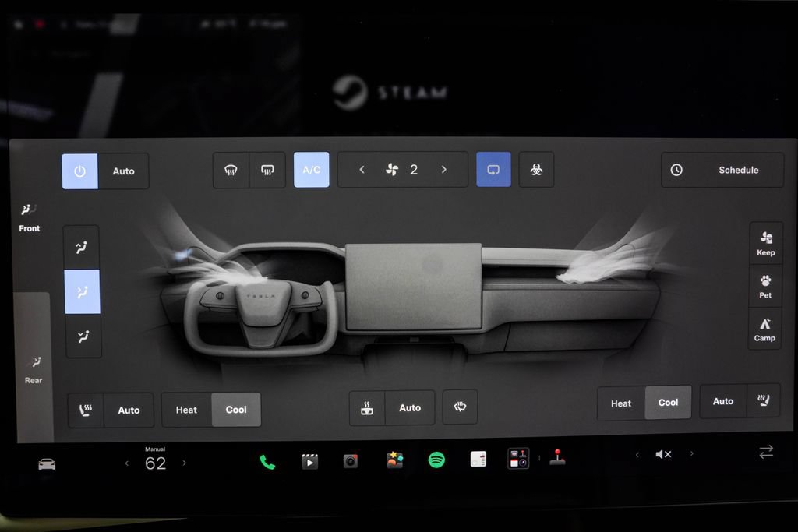Toggle the A/C button
This screenshot has width=798, height=532.
click(312, 170)
